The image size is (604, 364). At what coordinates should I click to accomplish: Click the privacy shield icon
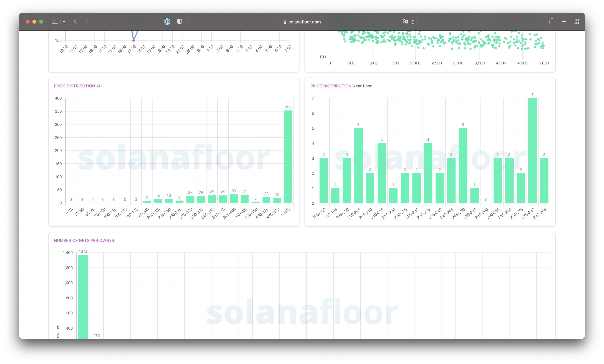[180, 22]
